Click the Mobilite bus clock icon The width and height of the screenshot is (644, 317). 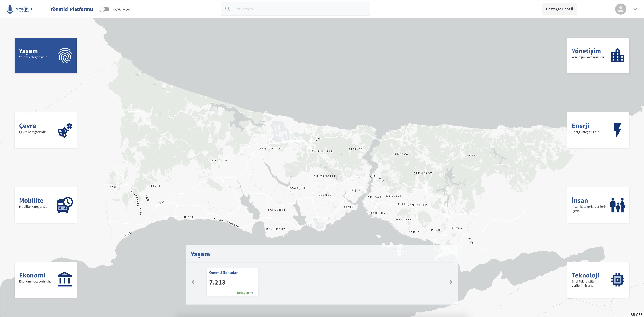tap(65, 205)
